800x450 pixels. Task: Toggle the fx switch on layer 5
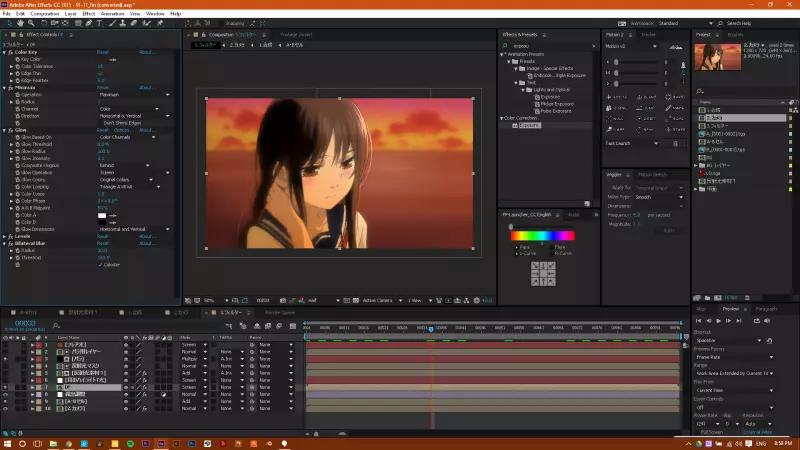point(144,373)
